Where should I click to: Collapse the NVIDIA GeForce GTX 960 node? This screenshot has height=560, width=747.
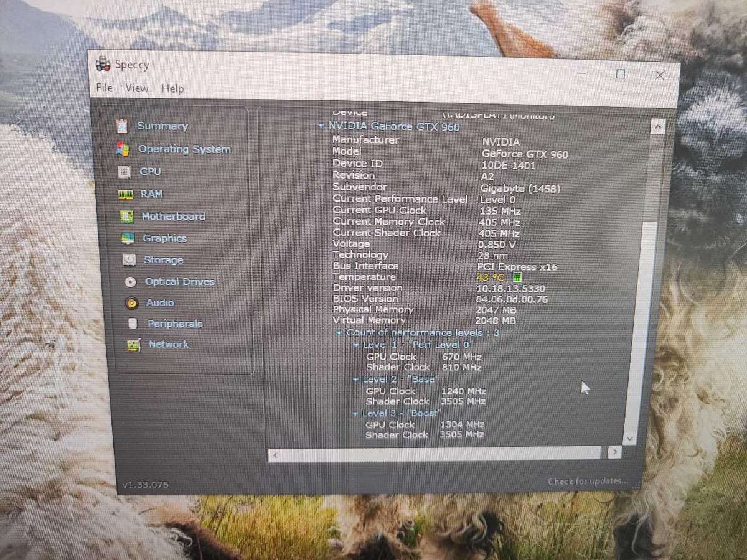[321, 126]
